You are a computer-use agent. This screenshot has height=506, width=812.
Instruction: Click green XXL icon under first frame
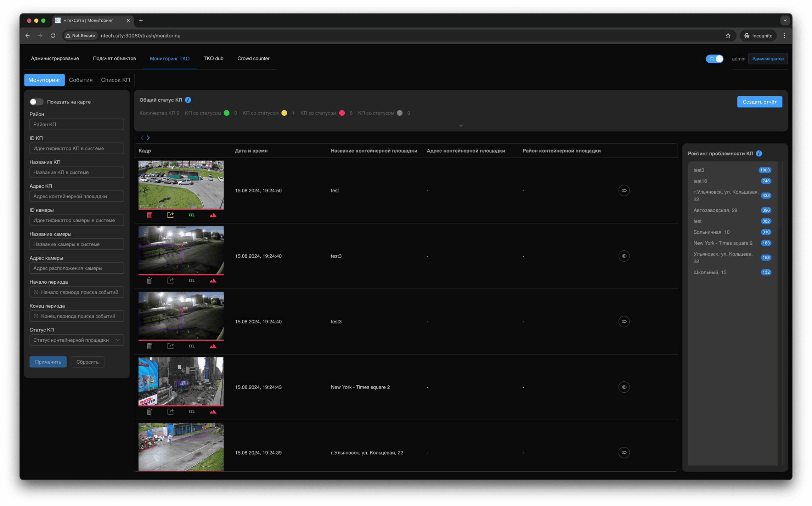click(x=192, y=215)
